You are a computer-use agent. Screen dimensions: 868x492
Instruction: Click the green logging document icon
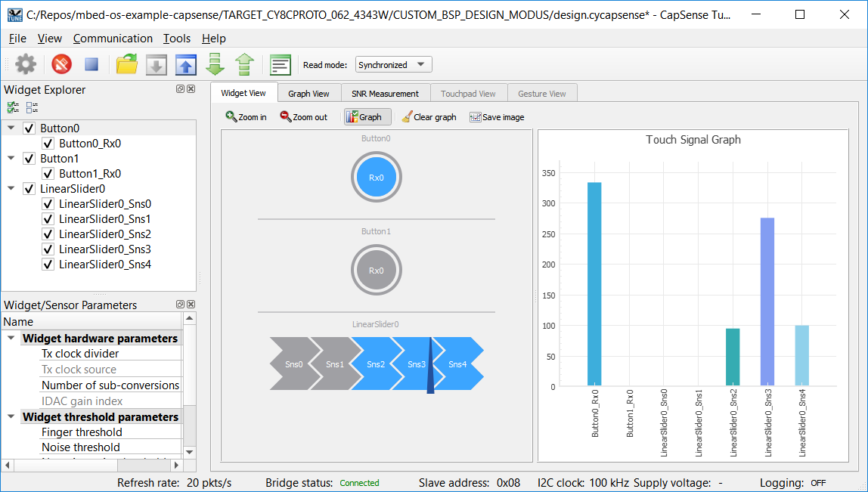click(281, 65)
